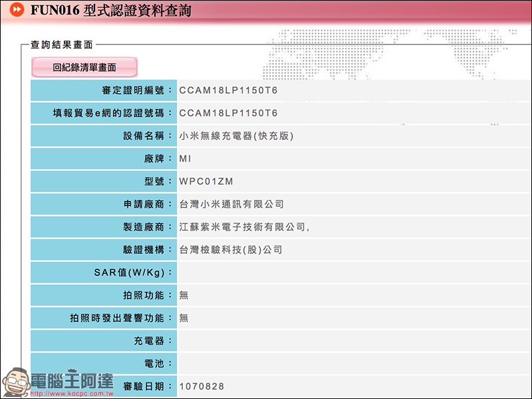Select the applicant 台灣小米通訊有限公司

point(231,204)
